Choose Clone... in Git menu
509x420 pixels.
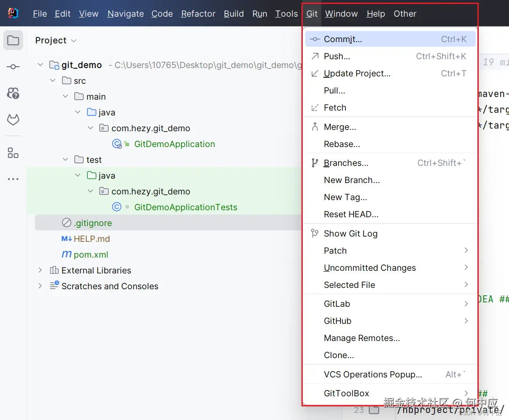(390, 355)
